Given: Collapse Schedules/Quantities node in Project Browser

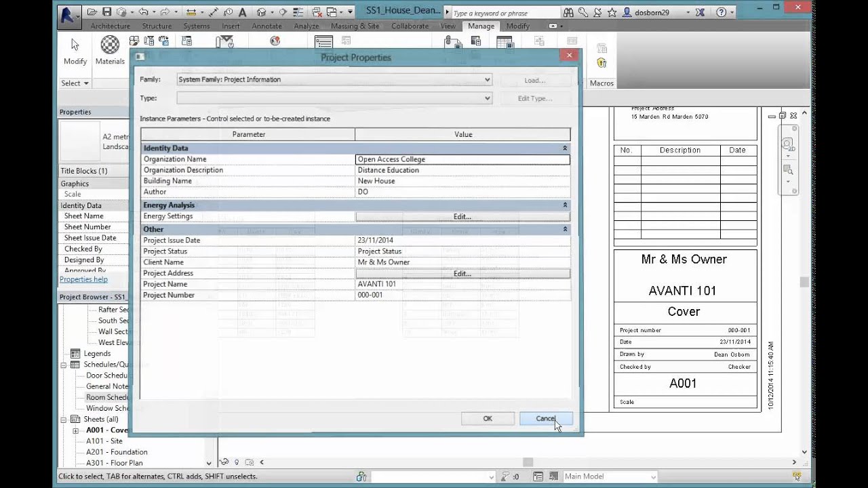Looking at the screenshot, I should click(x=64, y=365).
